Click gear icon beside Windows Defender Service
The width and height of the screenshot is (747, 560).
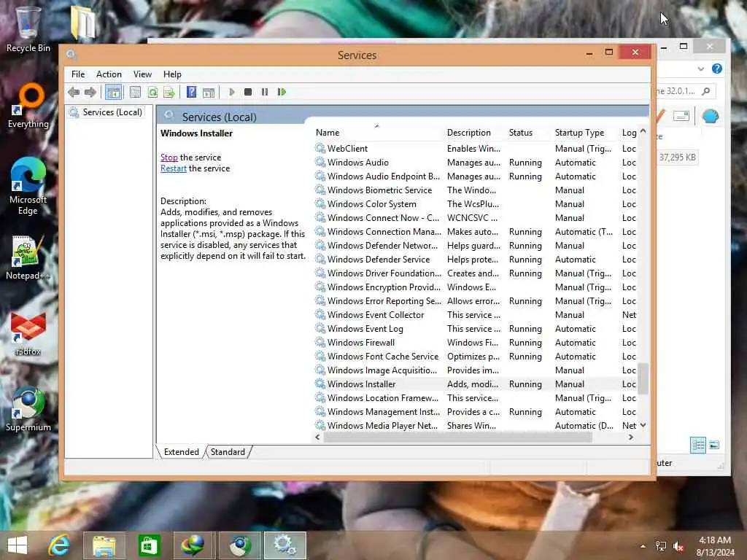[320, 260]
